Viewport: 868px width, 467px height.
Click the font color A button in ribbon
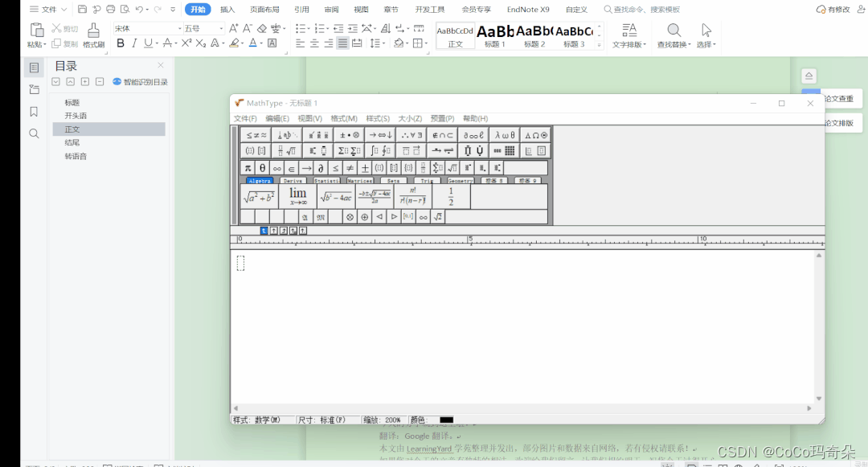252,43
